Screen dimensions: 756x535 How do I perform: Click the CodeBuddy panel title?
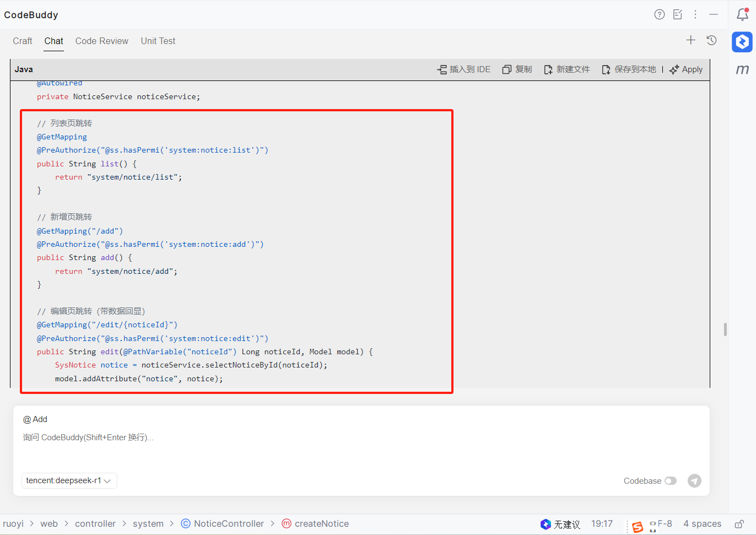coord(31,15)
